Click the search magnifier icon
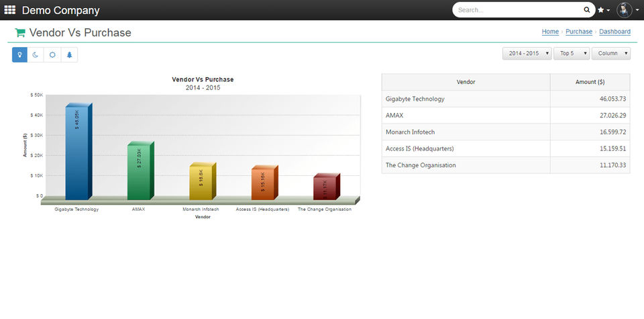 (x=587, y=10)
